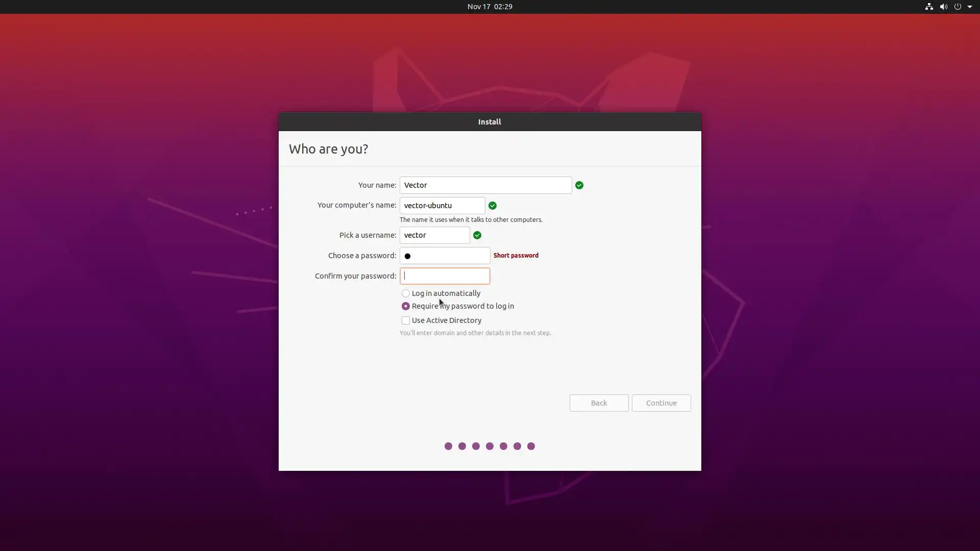Click the green checkmark beside computer's name

click(x=492, y=206)
